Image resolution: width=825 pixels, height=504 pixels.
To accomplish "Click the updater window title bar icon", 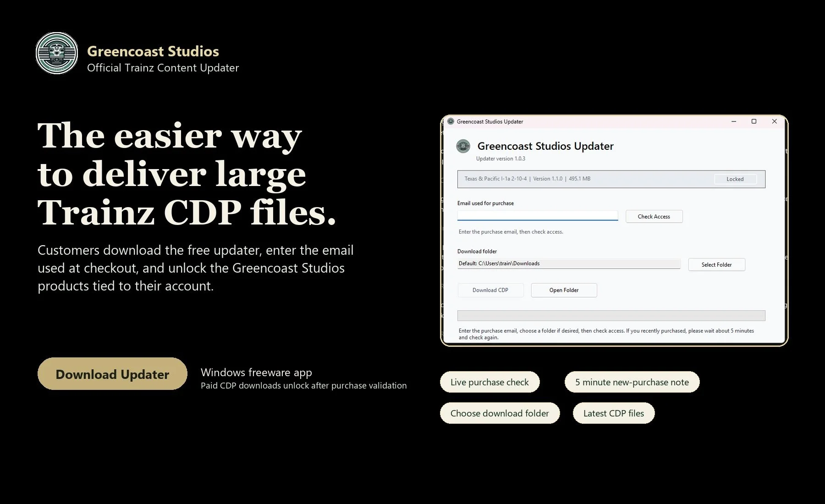I will [451, 121].
